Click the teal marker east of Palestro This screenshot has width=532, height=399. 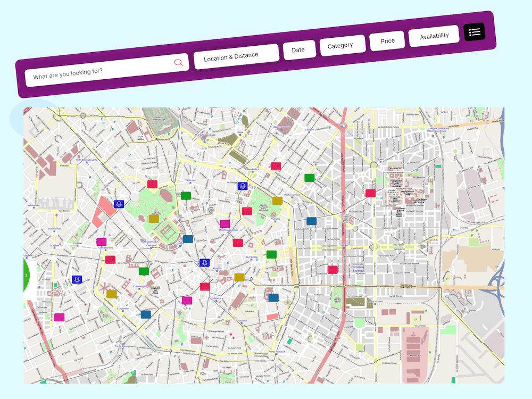(x=311, y=221)
